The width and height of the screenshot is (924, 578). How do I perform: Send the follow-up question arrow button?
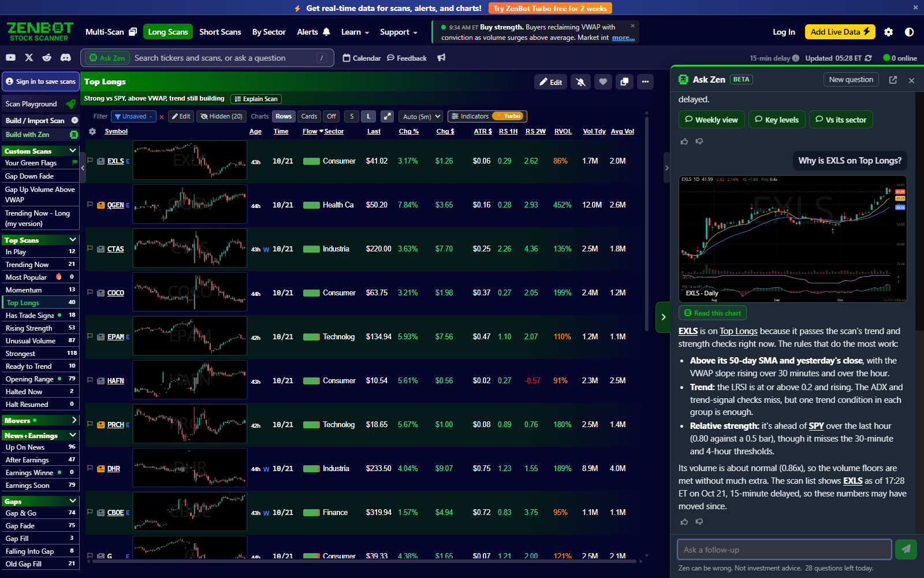click(906, 549)
